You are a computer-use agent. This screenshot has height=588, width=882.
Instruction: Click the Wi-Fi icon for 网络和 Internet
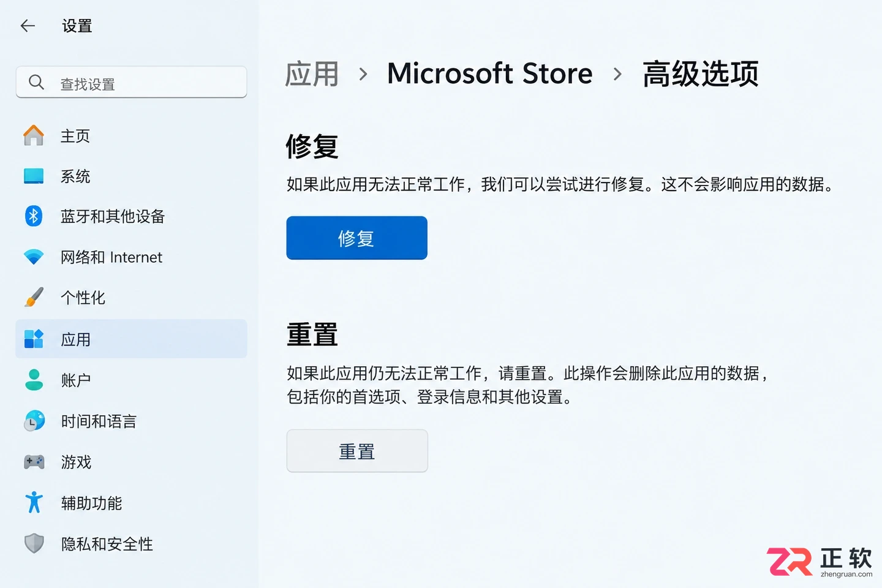[34, 257]
